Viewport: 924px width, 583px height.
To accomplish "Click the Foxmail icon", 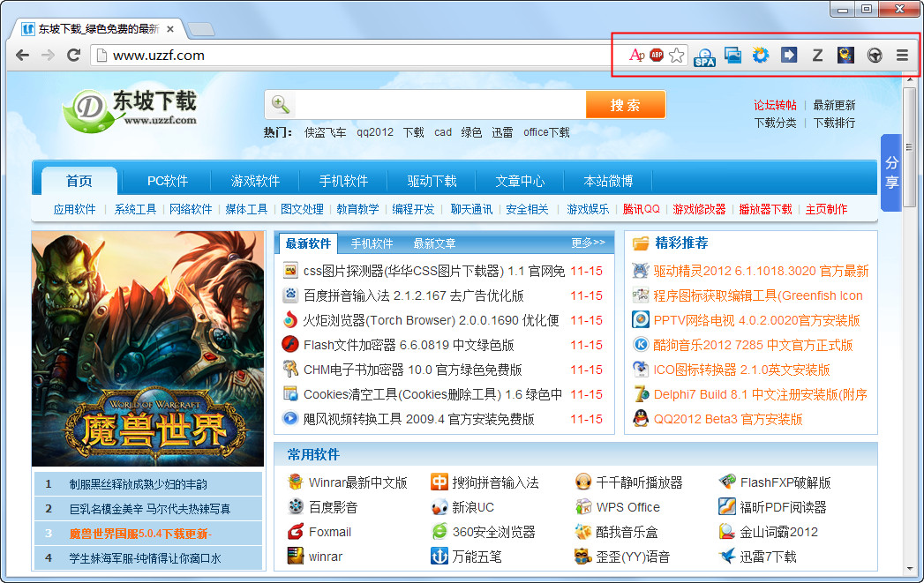I will pyautogui.click(x=296, y=532).
